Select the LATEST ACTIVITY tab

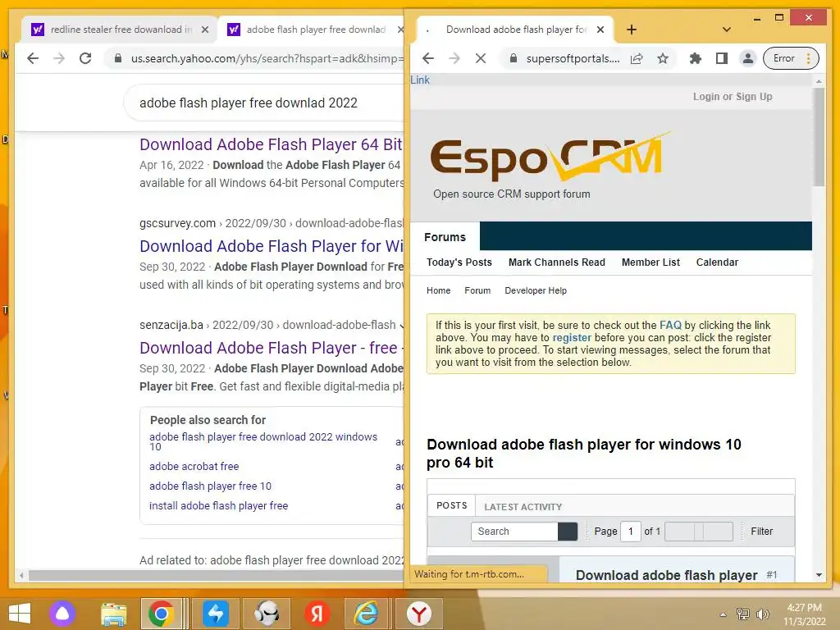click(523, 507)
